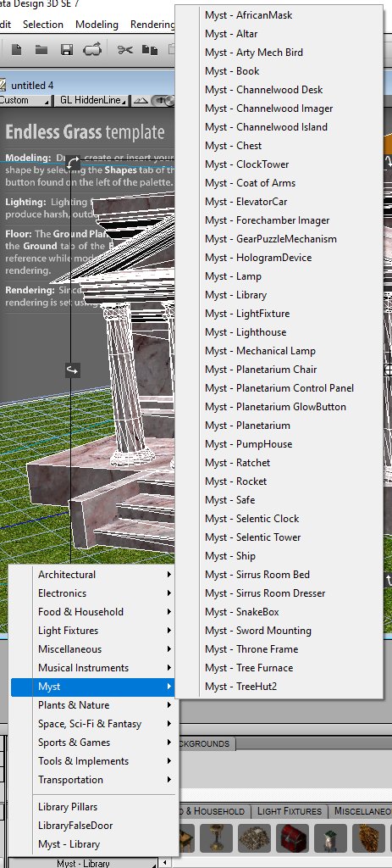Expand the Sports & Games submenu

[93, 743]
